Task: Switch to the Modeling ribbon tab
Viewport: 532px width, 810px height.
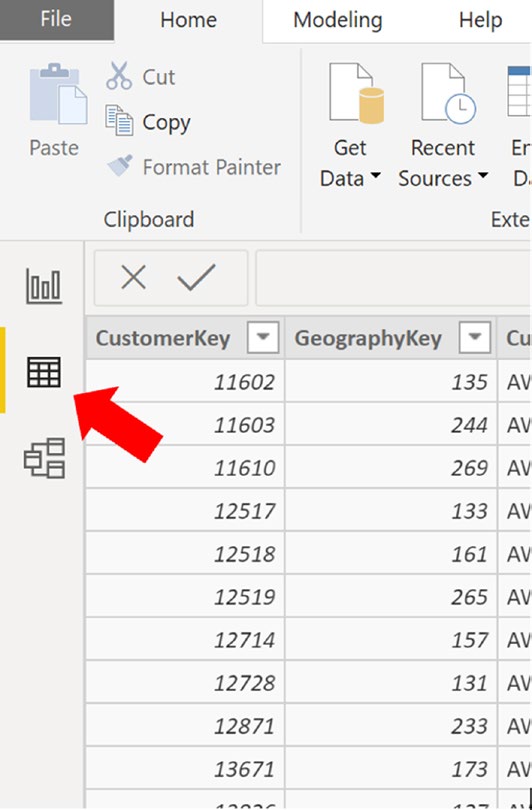Action: (338, 20)
